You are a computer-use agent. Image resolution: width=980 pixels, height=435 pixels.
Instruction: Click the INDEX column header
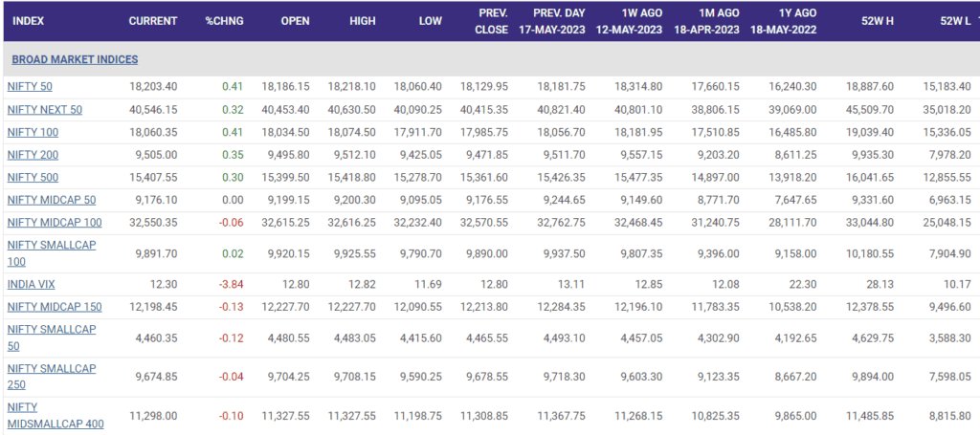(x=28, y=21)
